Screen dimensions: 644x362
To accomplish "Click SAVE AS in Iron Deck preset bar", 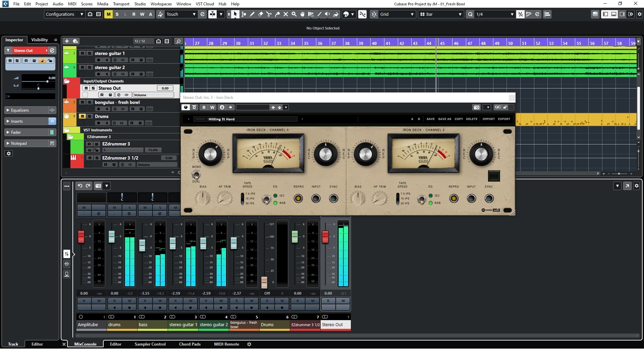I will (x=444, y=119).
